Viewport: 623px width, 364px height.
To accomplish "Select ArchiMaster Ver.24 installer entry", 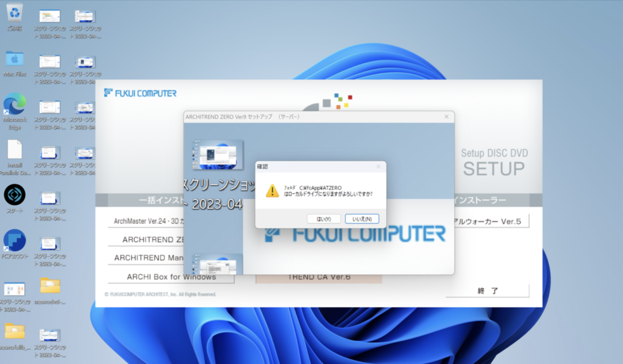I will (146, 221).
